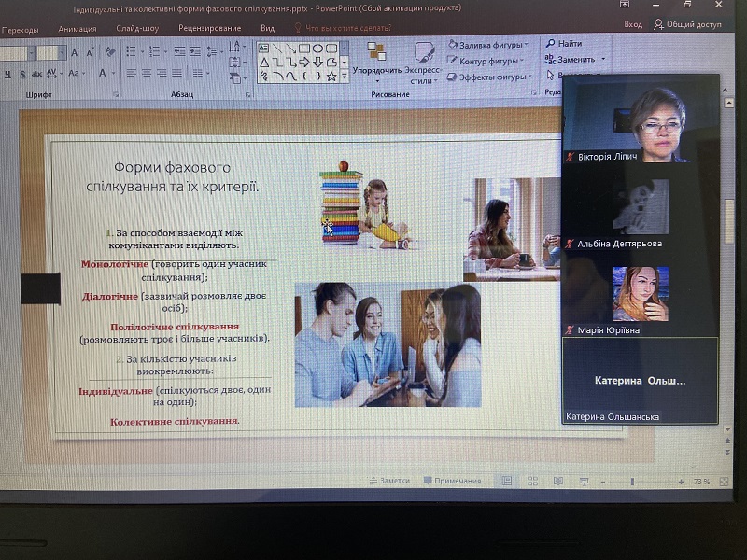Open the Change Case (Aa) menu
This screenshot has width=747, height=560.
pyautogui.click(x=76, y=74)
